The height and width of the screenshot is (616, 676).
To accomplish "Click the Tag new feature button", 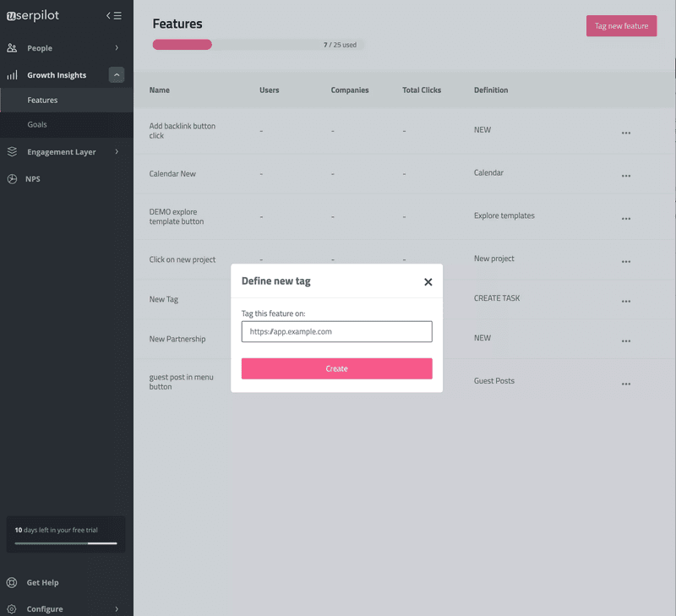I will (621, 25).
